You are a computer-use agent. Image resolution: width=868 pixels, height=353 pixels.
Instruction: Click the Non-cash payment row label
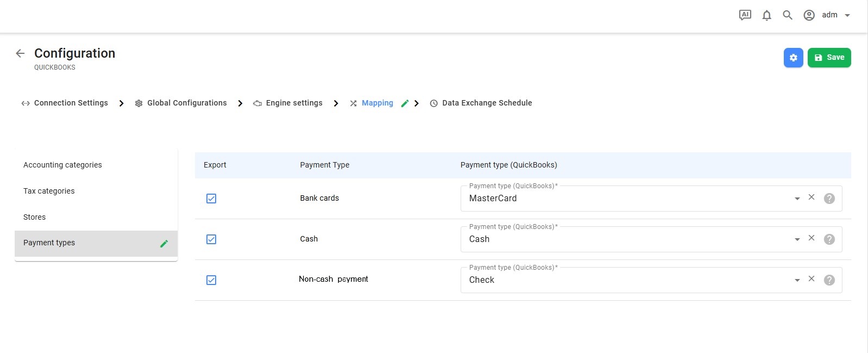click(x=334, y=279)
